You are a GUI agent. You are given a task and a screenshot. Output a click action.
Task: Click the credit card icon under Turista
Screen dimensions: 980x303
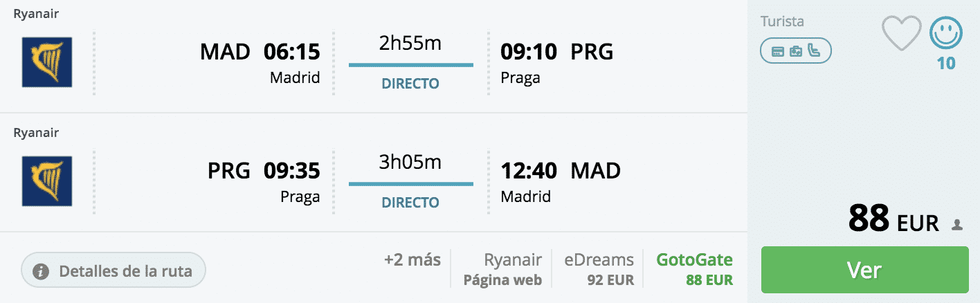pyautogui.click(x=777, y=50)
